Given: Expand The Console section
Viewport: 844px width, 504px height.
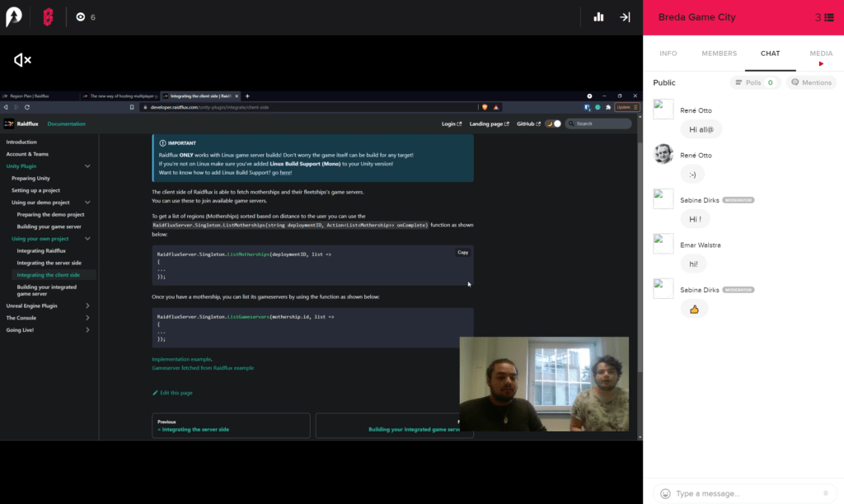Looking at the screenshot, I should click(x=87, y=318).
